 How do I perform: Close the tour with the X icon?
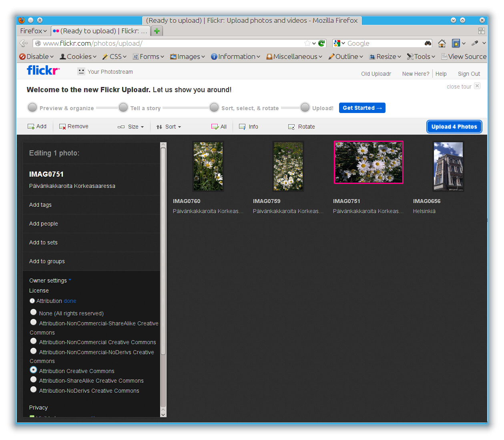point(477,86)
